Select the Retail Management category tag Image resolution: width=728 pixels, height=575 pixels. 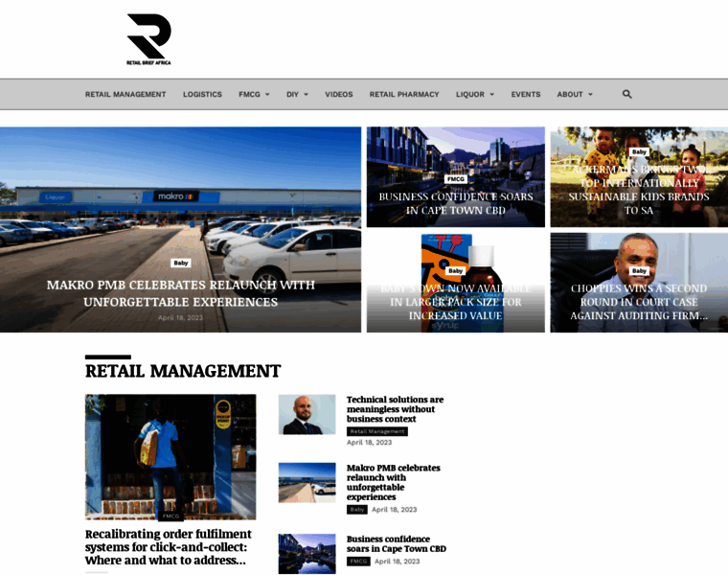(x=377, y=431)
